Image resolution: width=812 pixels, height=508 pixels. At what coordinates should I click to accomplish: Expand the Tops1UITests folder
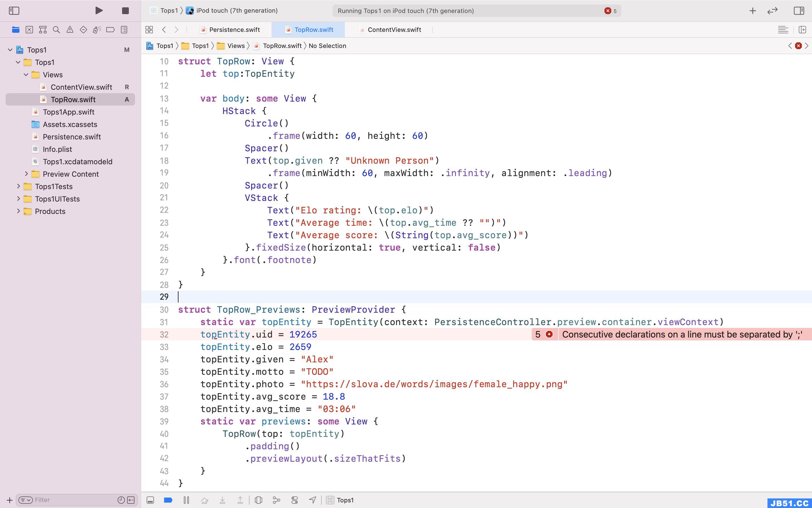(x=18, y=199)
